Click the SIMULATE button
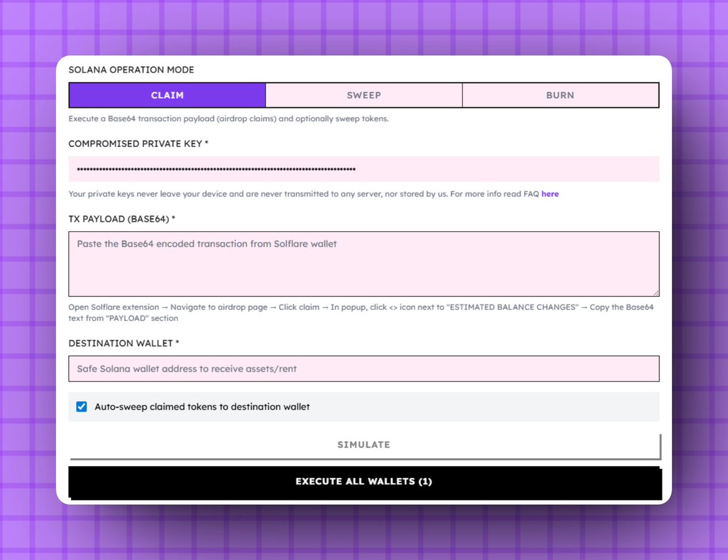Viewport: 728px width, 560px height. tap(364, 445)
